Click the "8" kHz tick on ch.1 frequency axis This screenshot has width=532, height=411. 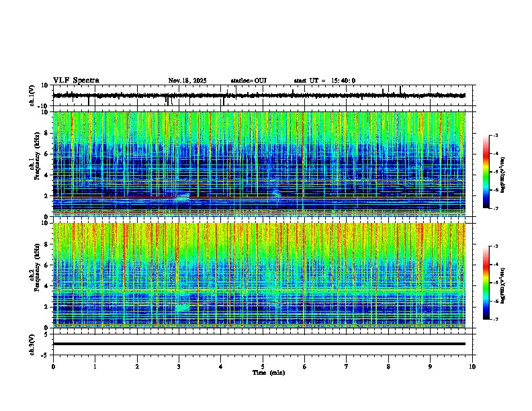click(47, 133)
